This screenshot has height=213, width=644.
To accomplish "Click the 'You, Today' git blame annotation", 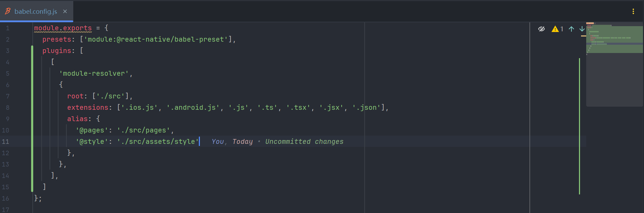I will (232, 141).
